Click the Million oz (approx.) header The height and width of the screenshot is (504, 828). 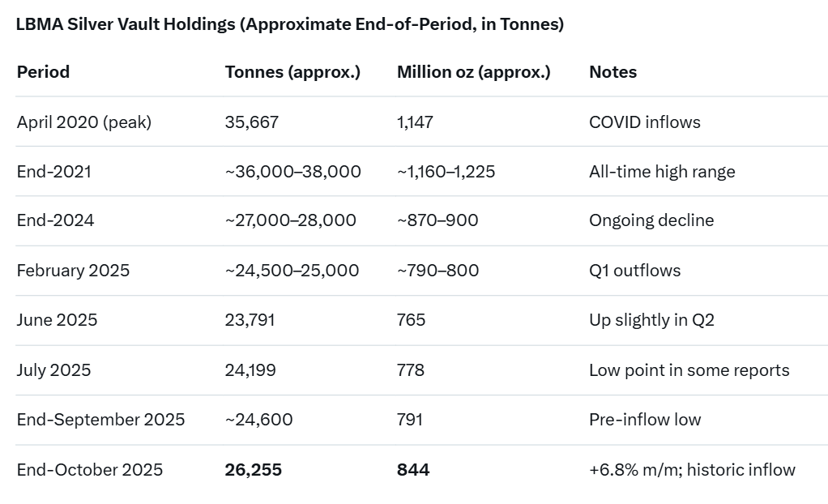point(473,72)
